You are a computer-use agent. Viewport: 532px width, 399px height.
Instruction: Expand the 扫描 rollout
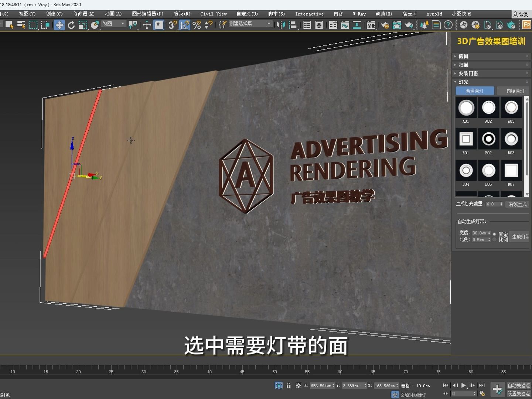(x=492, y=65)
